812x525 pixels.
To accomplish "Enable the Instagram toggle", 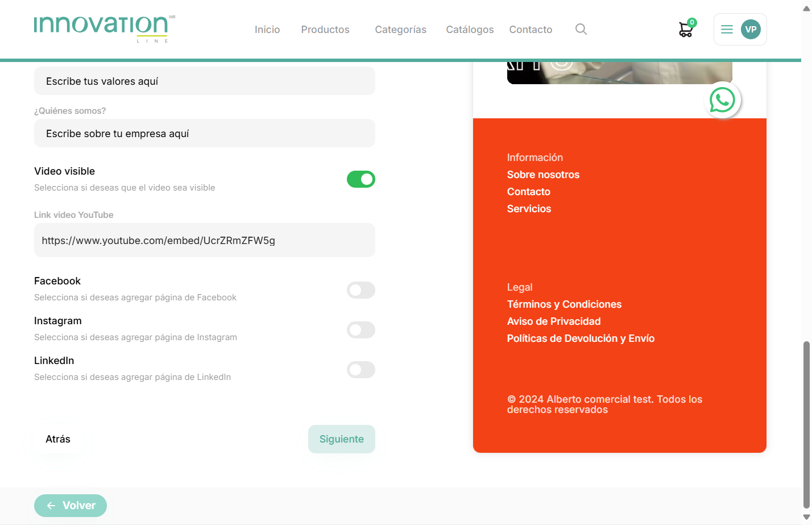I will pyautogui.click(x=361, y=330).
